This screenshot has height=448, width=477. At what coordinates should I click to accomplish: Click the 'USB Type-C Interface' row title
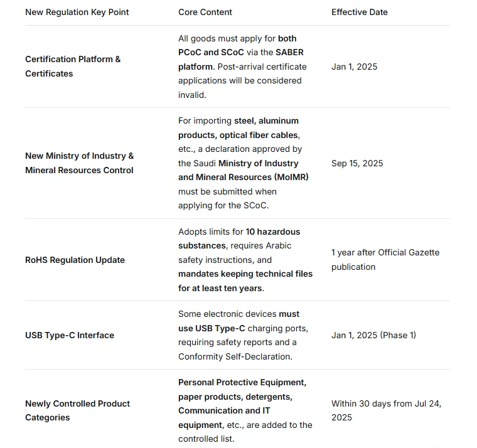70,335
